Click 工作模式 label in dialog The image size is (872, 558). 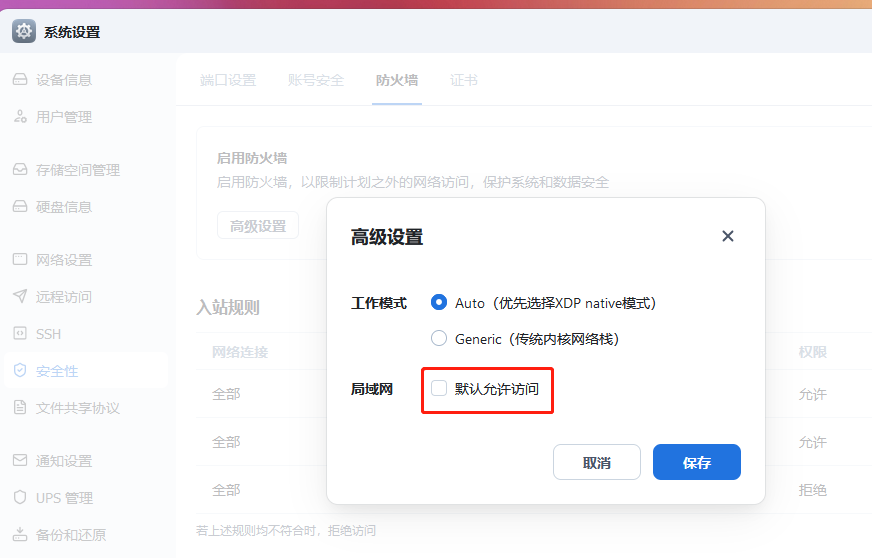click(379, 303)
